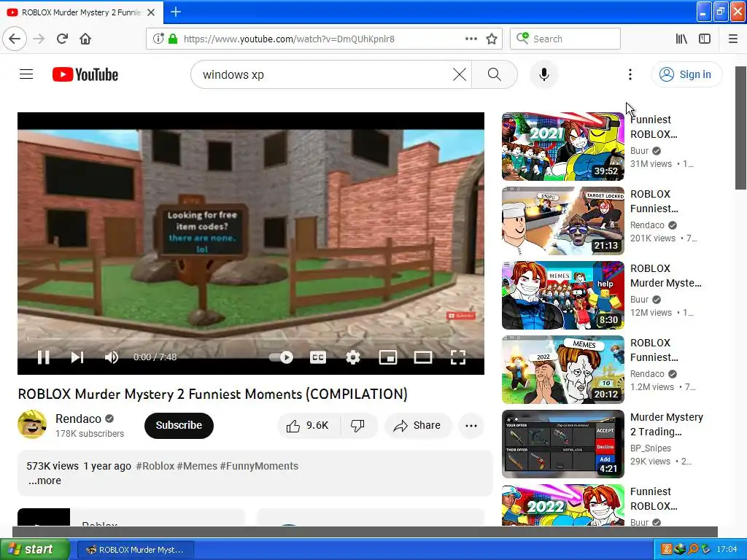Click the magnifier icon in system tray
Viewport: 747px width, 560px height.
coord(693,550)
